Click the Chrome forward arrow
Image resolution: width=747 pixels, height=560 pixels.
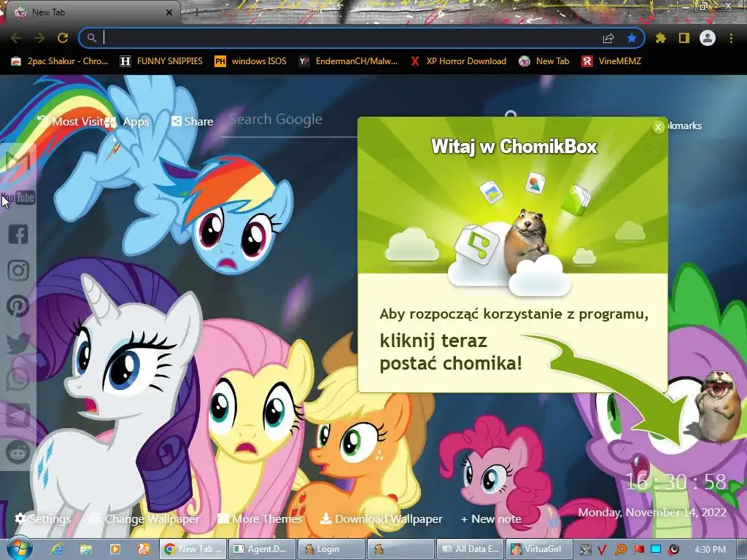tap(39, 38)
